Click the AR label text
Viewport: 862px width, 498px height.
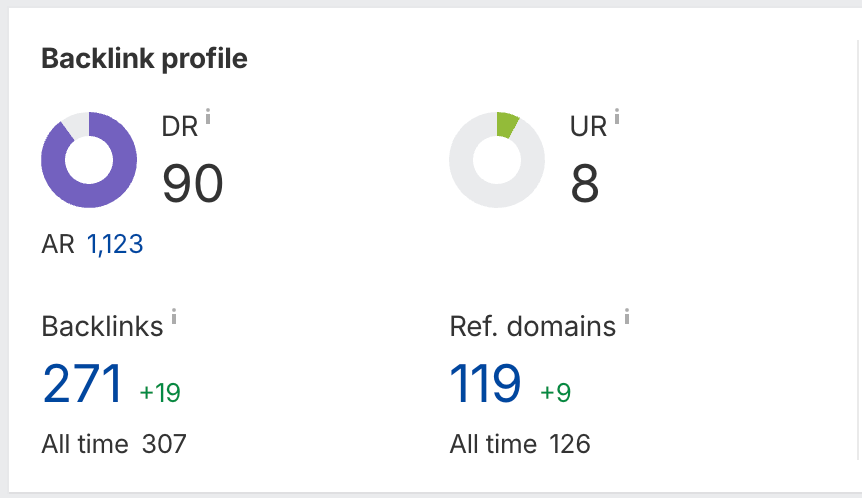(58, 244)
